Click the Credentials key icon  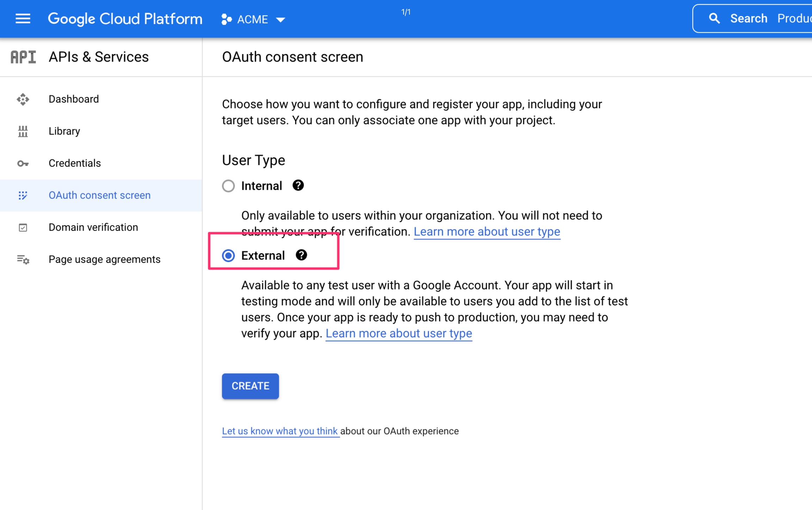tap(23, 163)
